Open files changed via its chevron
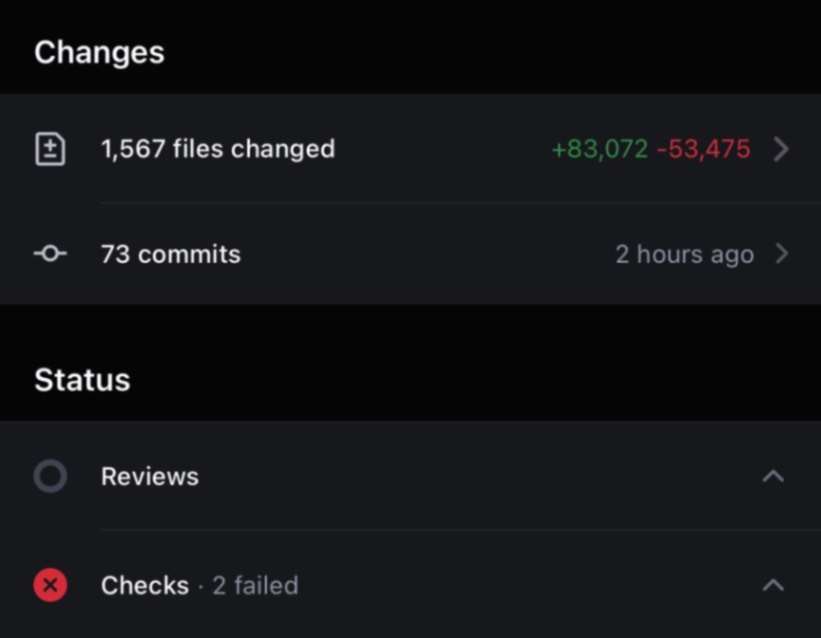 point(781,149)
